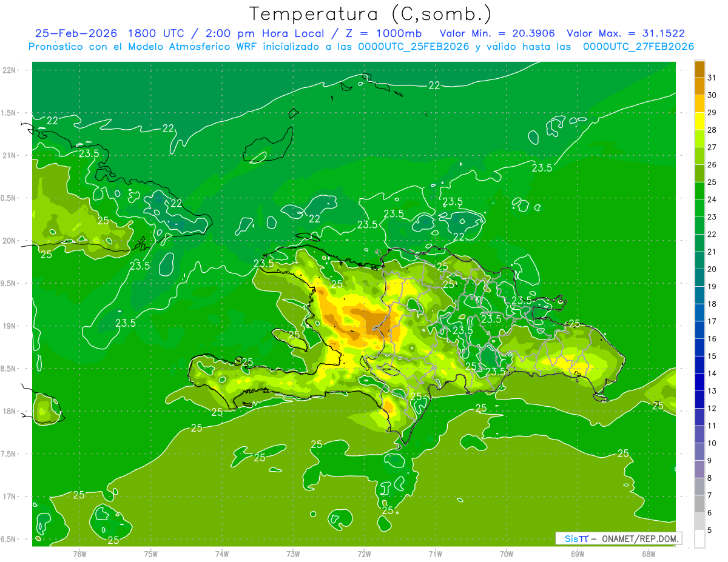Click latitude axis label "17N"
The height and width of the screenshot is (562, 728).
pos(9,497)
